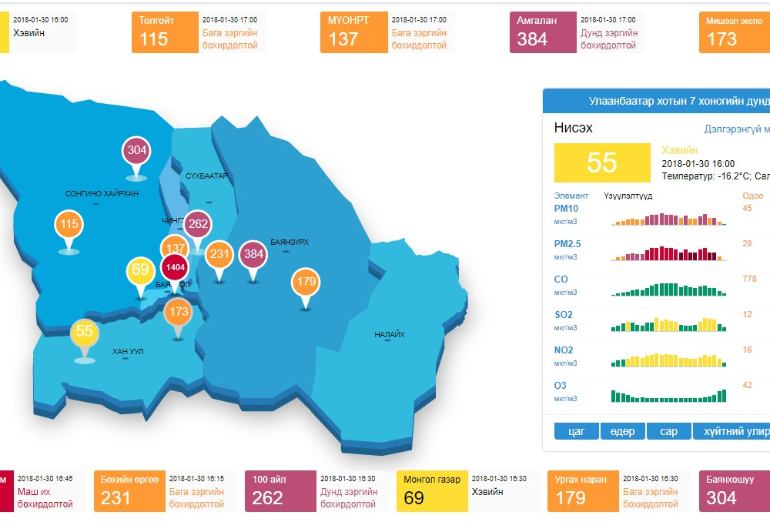Screen dimensions: 770x532
Task: Click the БАЯНЗҮРХ district label
Action: pyautogui.click(x=290, y=243)
